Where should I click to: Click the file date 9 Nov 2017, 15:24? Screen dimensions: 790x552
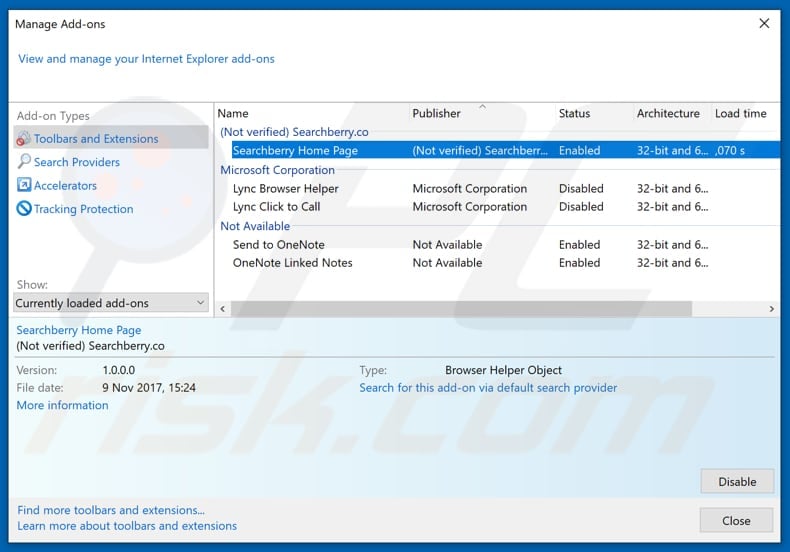click(149, 388)
